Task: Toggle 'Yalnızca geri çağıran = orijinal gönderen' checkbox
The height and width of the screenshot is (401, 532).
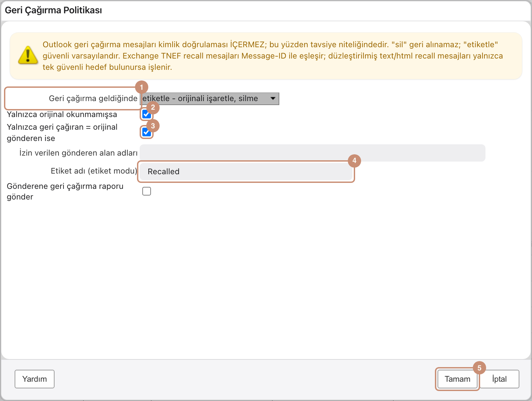Action: click(x=147, y=132)
